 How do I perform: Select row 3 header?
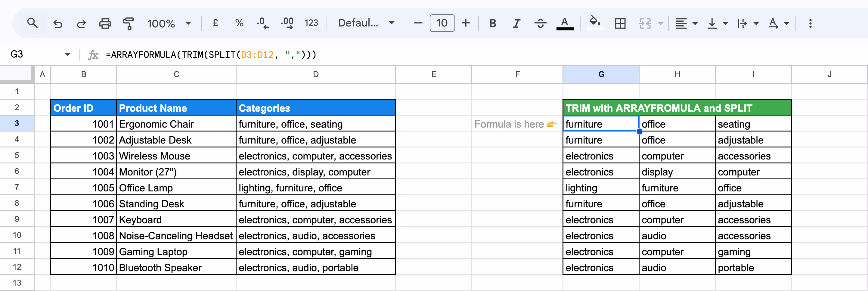(17, 123)
